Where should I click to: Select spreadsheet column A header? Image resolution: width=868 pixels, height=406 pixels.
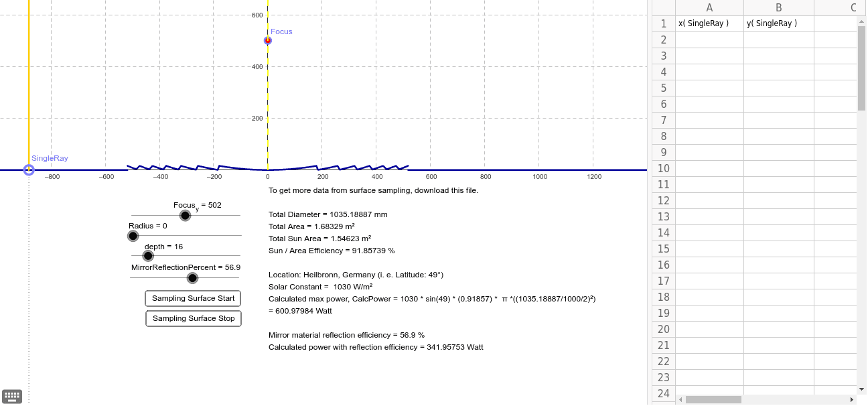click(x=709, y=7)
